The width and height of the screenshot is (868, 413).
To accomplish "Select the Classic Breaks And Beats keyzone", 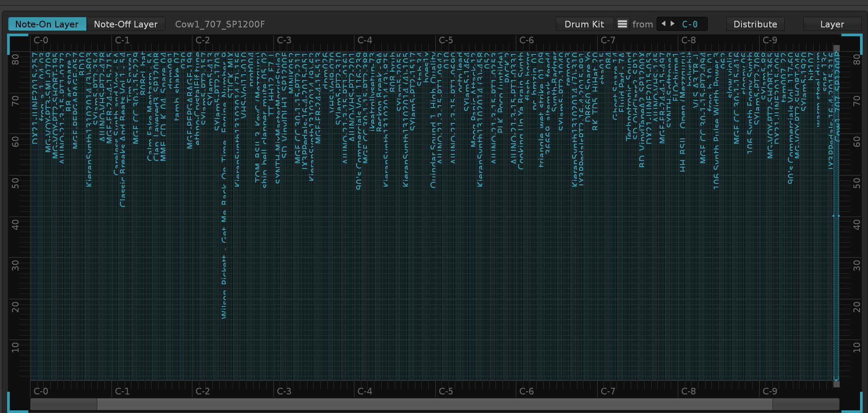I will (x=123, y=177).
